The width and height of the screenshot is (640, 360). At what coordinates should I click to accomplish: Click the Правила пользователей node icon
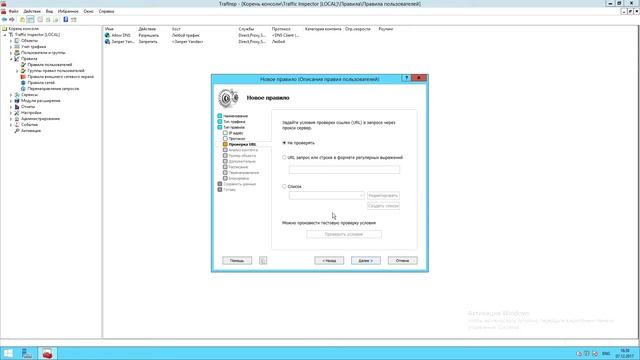[x=23, y=64]
